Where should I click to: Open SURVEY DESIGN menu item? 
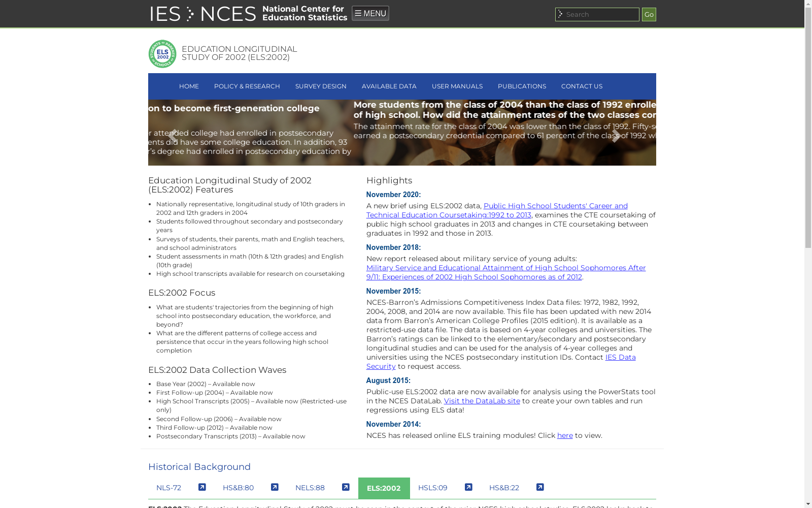321,86
